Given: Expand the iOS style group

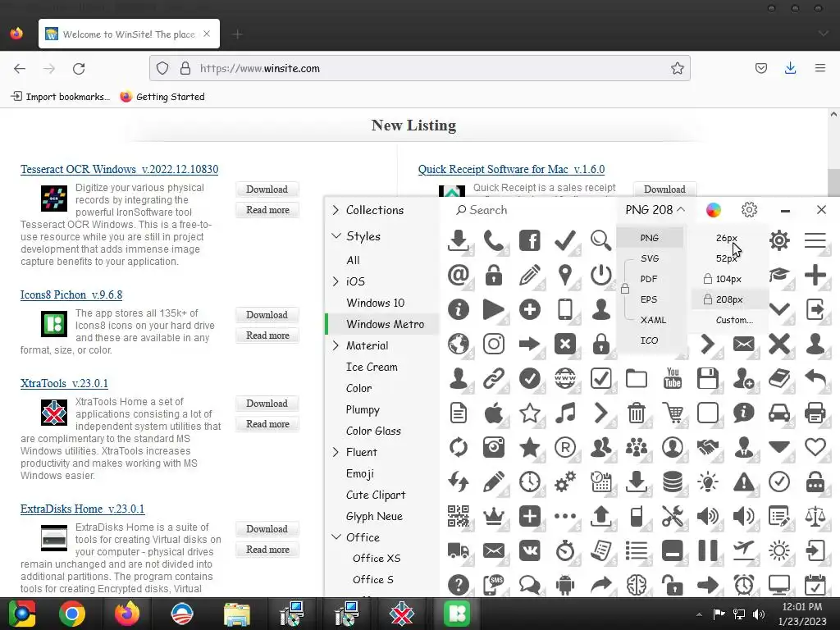Looking at the screenshot, I should [x=336, y=281].
